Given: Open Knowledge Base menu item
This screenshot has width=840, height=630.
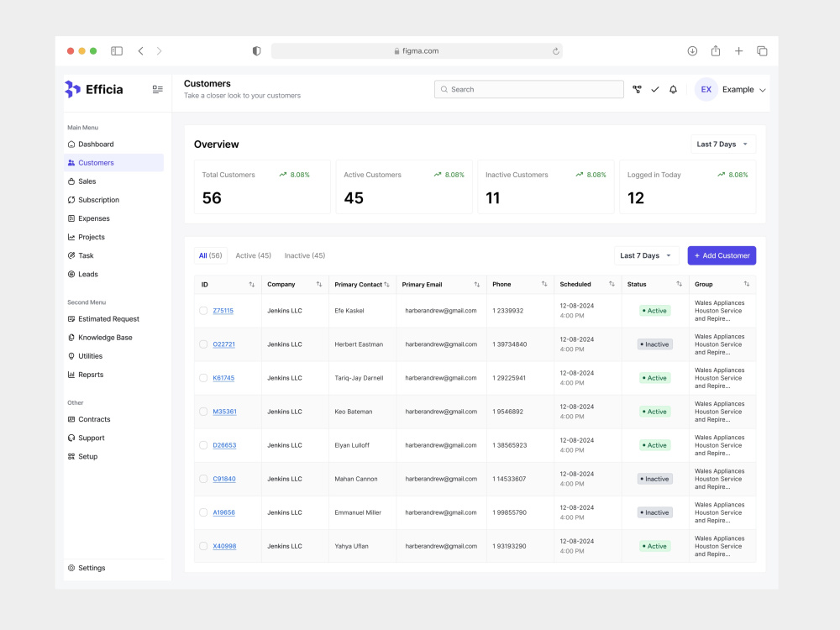Looking at the screenshot, I should [113, 338].
